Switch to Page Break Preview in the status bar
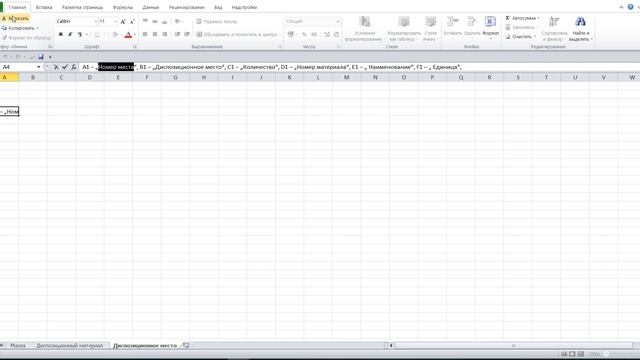Image resolution: width=640 pixels, height=360 pixels. pos(581,354)
